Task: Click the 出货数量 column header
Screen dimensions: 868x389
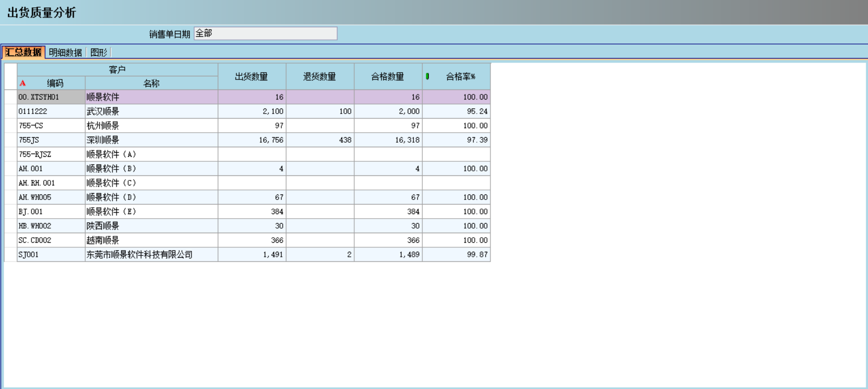Action: pos(252,76)
